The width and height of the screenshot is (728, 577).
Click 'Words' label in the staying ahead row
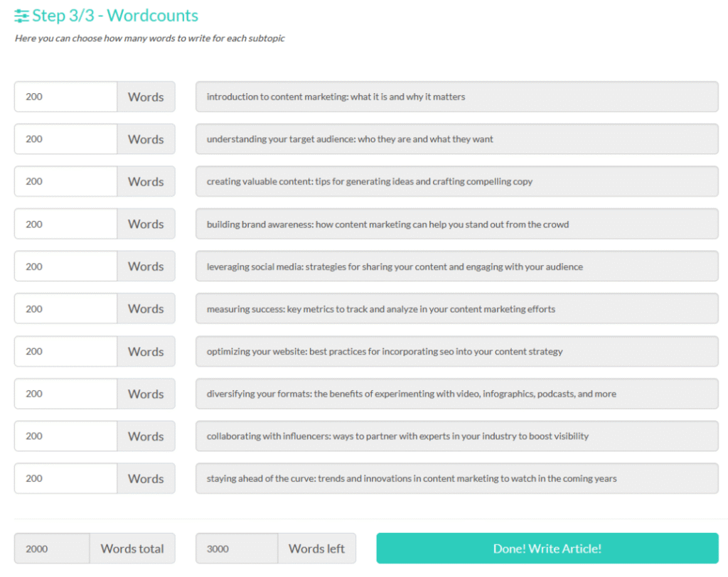pyautogui.click(x=146, y=478)
